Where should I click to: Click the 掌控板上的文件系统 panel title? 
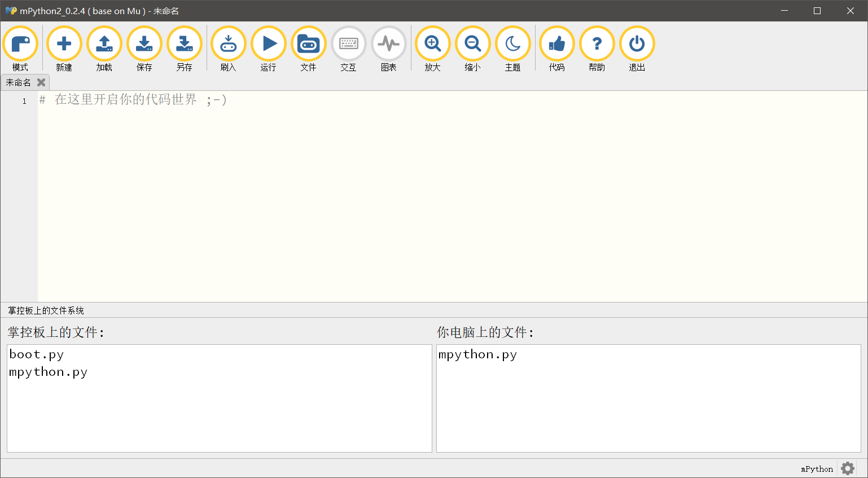pyautogui.click(x=46, y=310)
